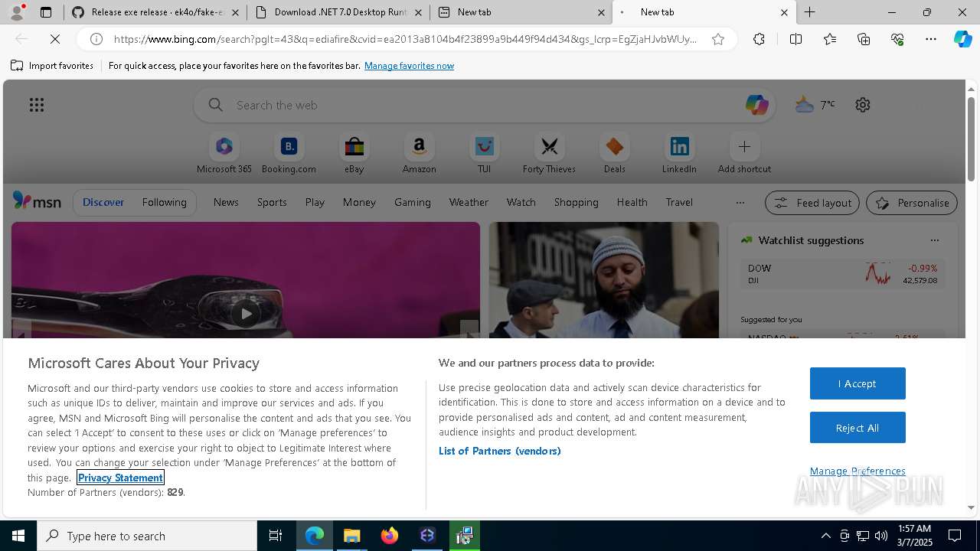Open tab actions menu
This screenshot has height=551, width=980.
pos(46,12)
